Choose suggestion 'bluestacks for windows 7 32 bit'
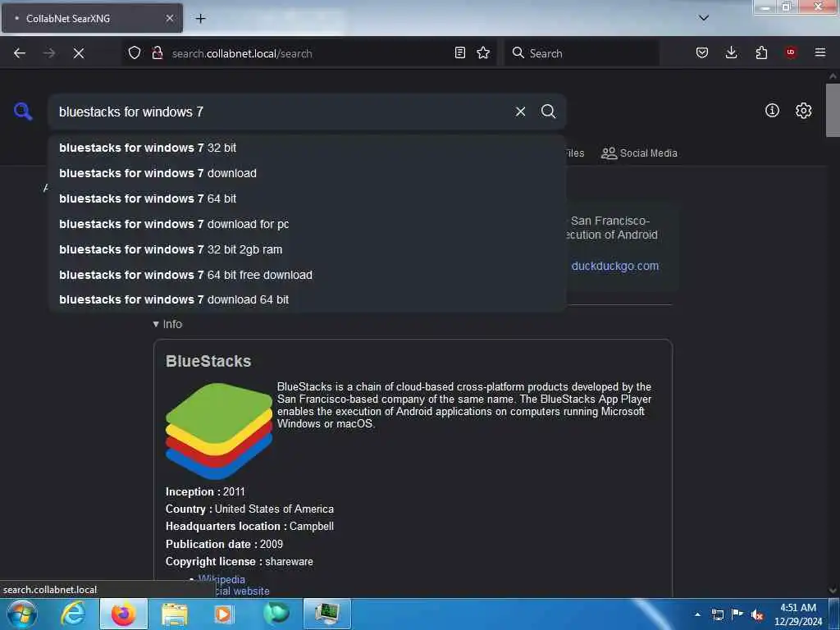Viewport: 840px width, 630px height. tap(308, 148)
